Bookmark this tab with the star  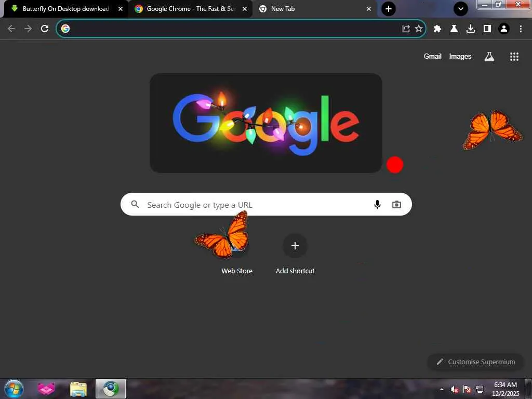pos(419,29)
